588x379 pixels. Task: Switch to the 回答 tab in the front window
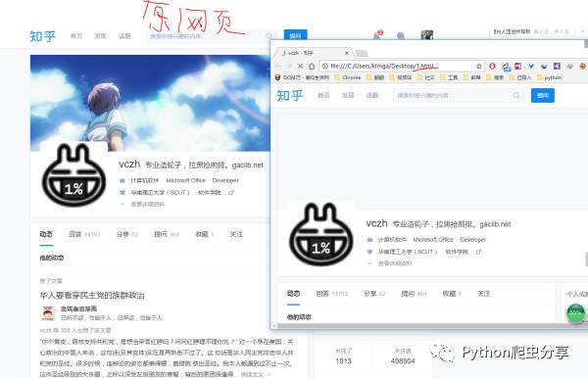point(332,294)
